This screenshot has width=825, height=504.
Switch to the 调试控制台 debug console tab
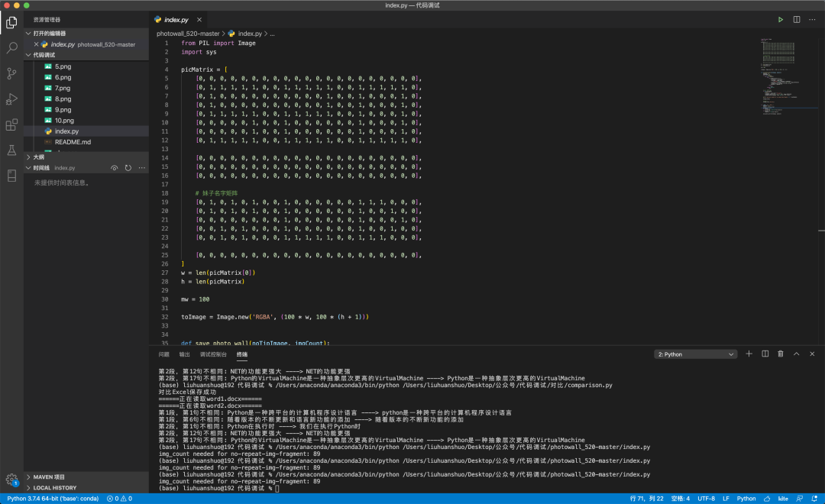(213, 354)
